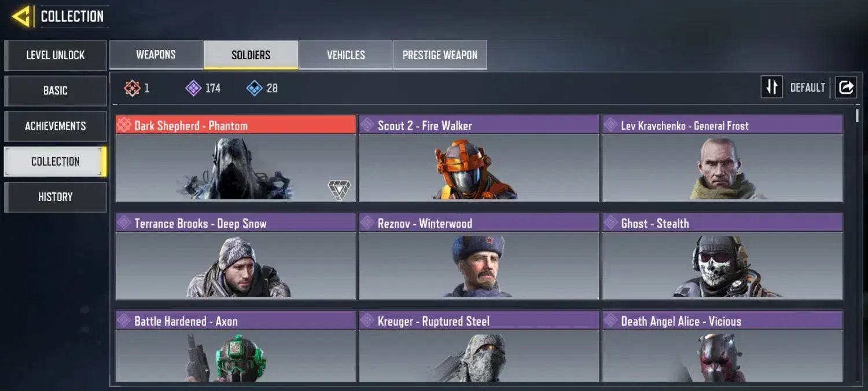Screen dimensions: 868x391
Task: Select Reznov - Winterwood soldier card
Action: pos(479,256)
